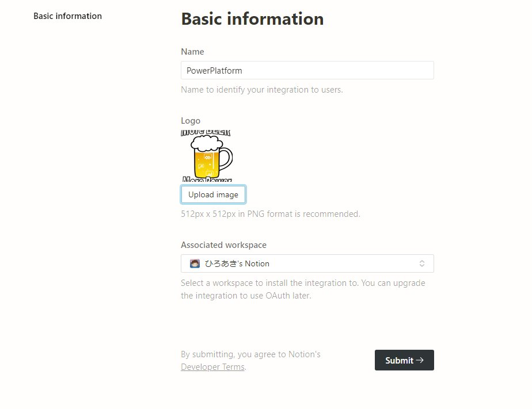Select Basic information in the sidebar

point(67,16)
